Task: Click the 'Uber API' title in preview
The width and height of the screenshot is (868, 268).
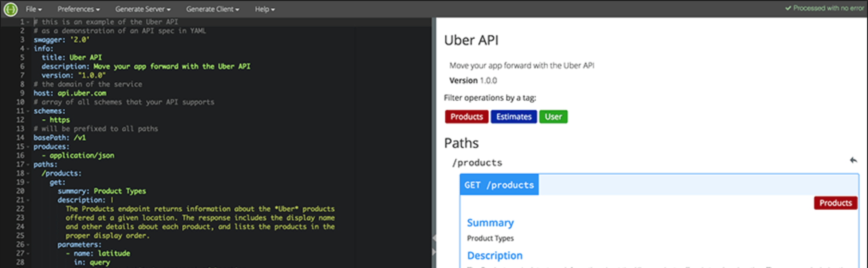Action: coord(471,40)
